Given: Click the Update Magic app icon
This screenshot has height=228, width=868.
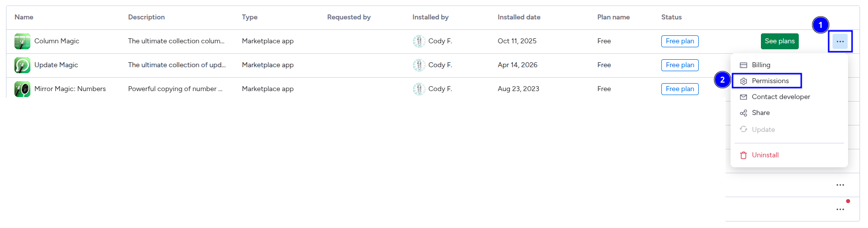Looking at the screenshot, I should [22, 65].
